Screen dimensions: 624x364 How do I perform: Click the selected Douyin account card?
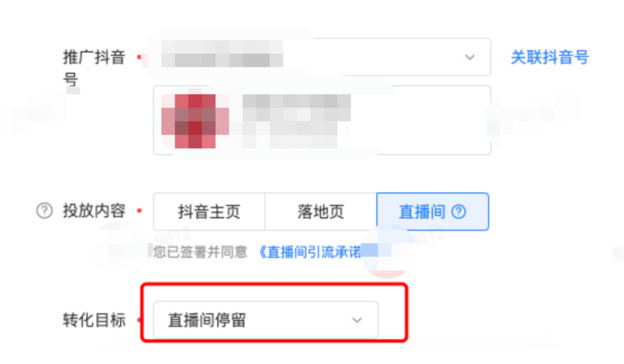click(x=322, y=120)
